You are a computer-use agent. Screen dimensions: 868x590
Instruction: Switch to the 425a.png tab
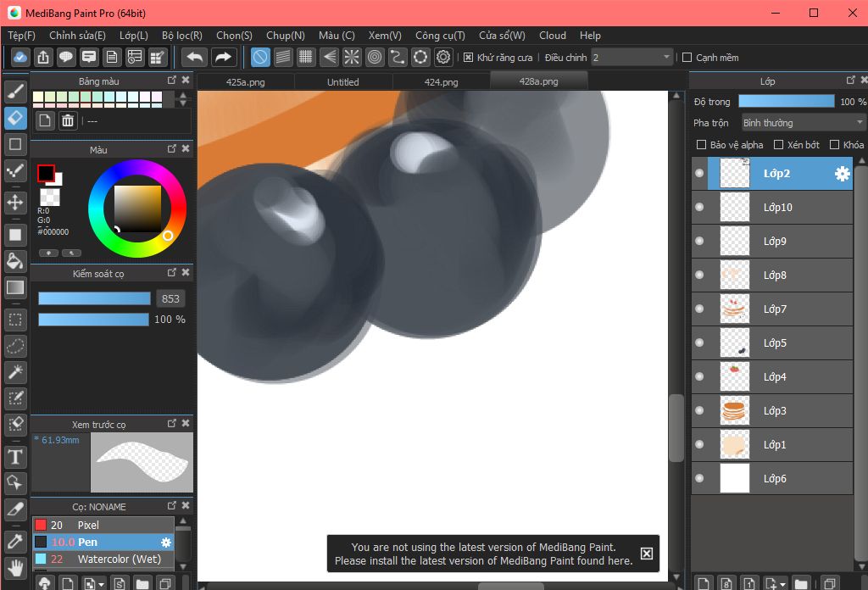(x=245, y=82)
